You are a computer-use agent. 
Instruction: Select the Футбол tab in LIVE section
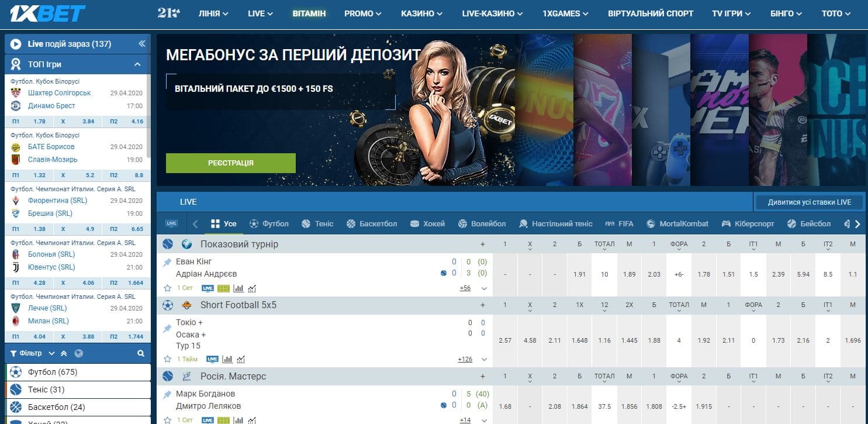(x=269, y=223)
